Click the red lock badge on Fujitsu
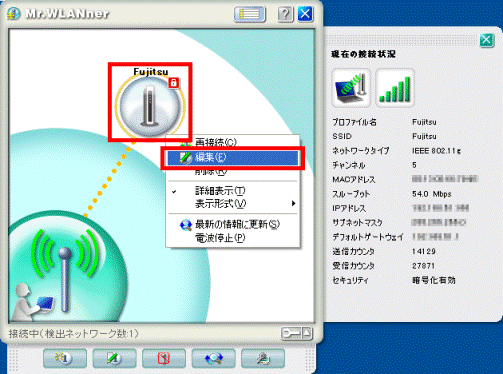 [x=173, y=83]
